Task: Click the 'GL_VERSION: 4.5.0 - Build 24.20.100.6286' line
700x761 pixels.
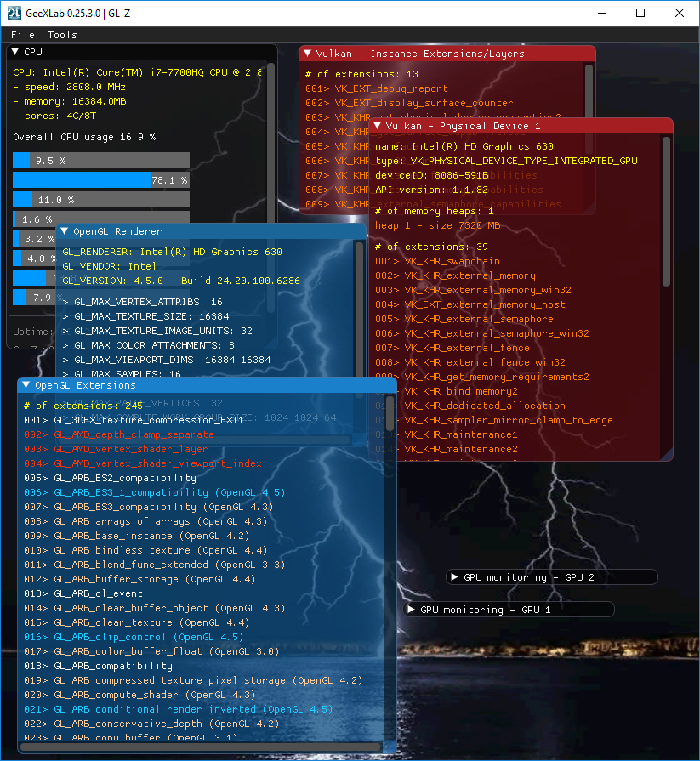Action: [x=181, y=281]
